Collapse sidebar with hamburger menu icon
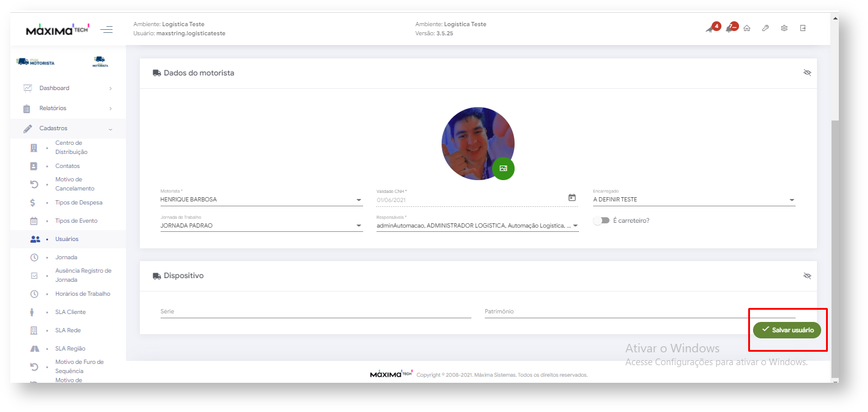 (106, 30)
